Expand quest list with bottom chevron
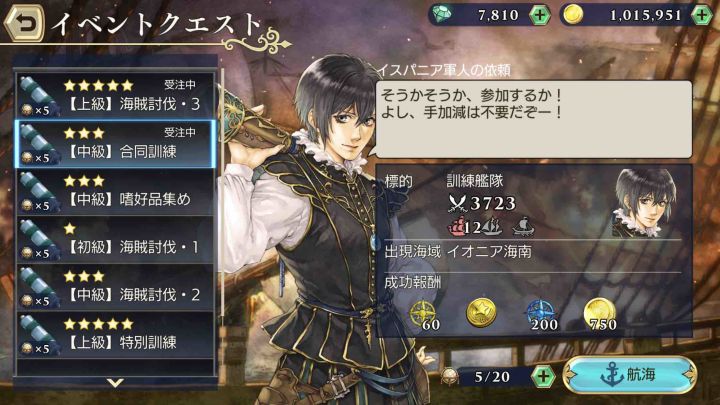Screen dimensions: 720x405 tap(115, 382)
